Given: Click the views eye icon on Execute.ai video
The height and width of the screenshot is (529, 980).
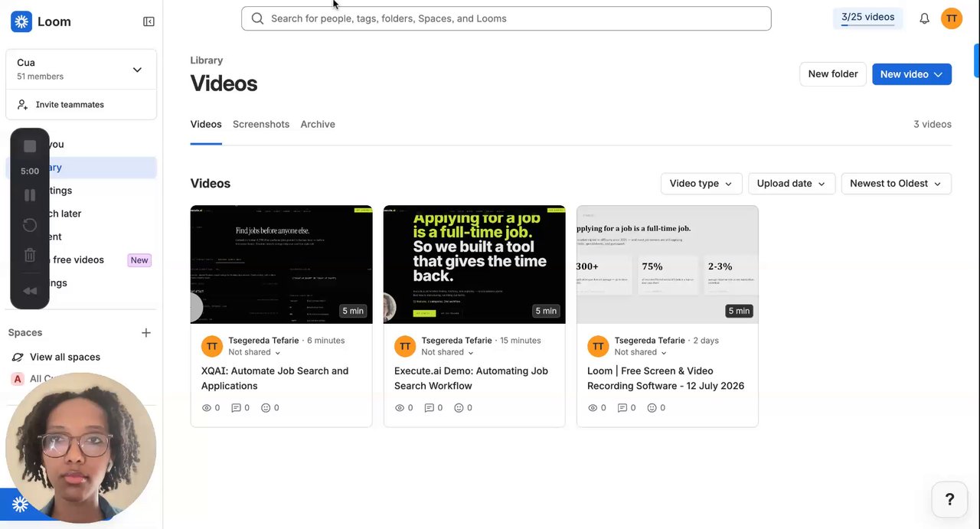Looking at the screenshot, I should pos(400,408).
